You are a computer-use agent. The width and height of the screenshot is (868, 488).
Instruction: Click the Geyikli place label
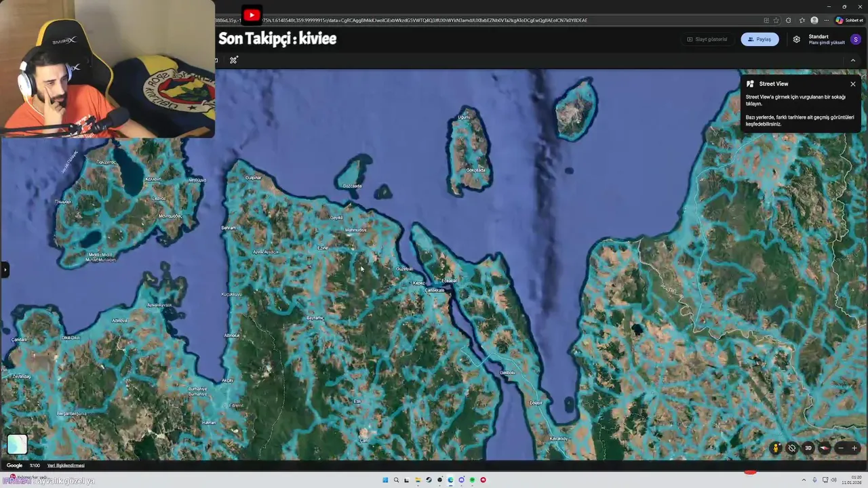(336, 218)
